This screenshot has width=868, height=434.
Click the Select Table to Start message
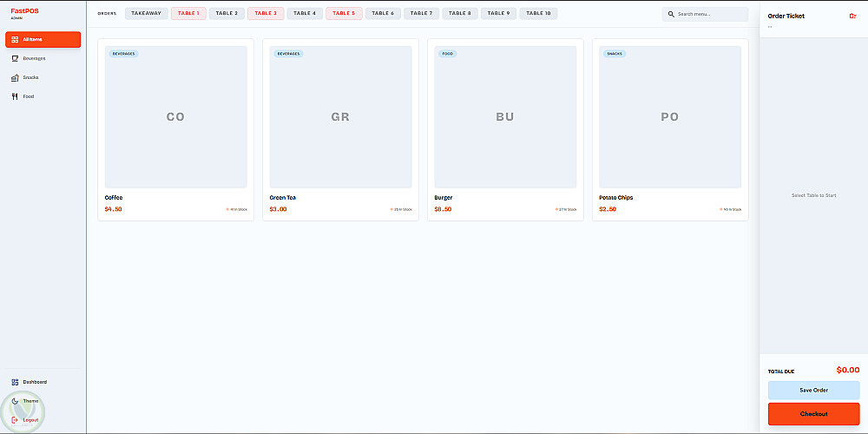pyautogui.click(x=814, y=195)
